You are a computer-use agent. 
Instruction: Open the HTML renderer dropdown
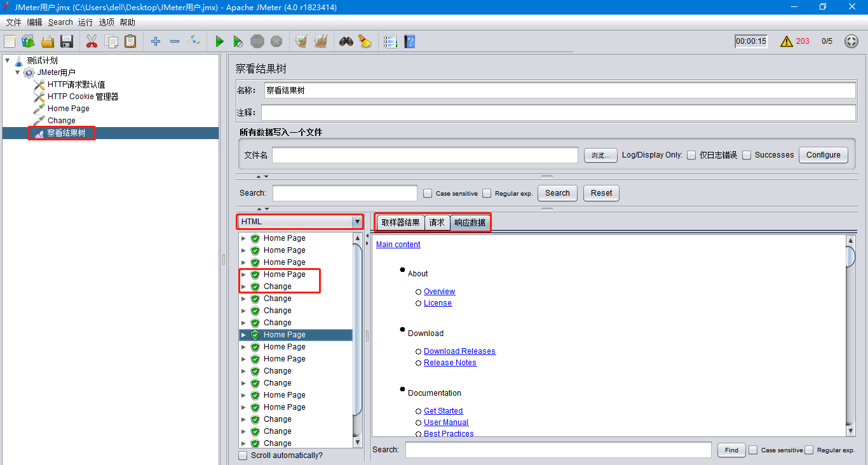click(x=301, y=222)
